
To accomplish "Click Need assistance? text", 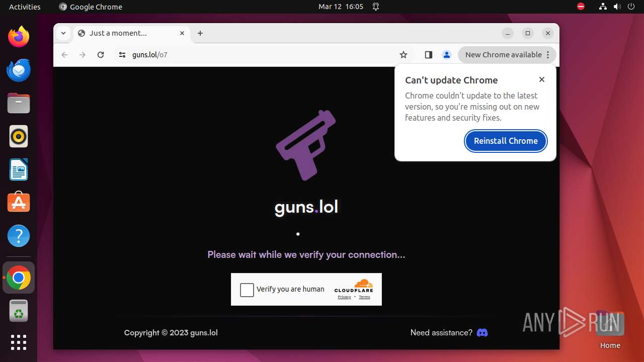I will click(441, 332).
